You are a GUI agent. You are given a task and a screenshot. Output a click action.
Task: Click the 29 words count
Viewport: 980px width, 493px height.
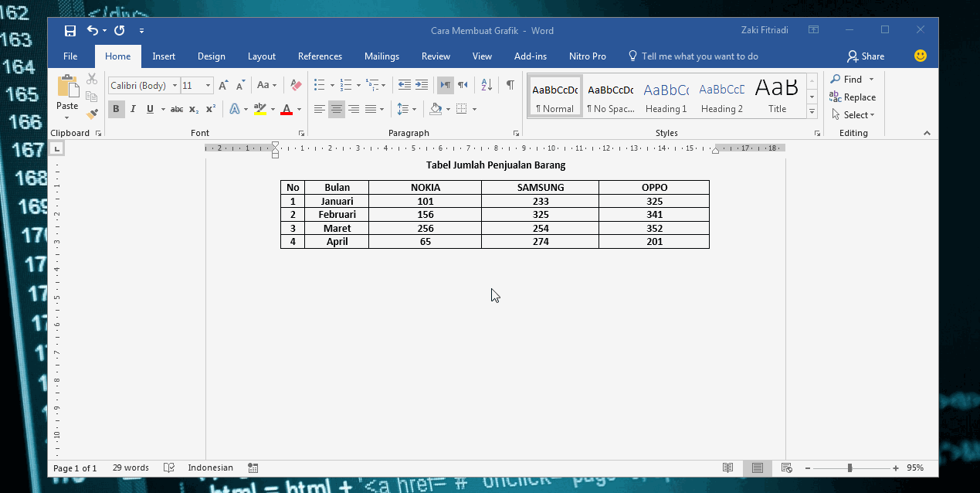(131, 467)
